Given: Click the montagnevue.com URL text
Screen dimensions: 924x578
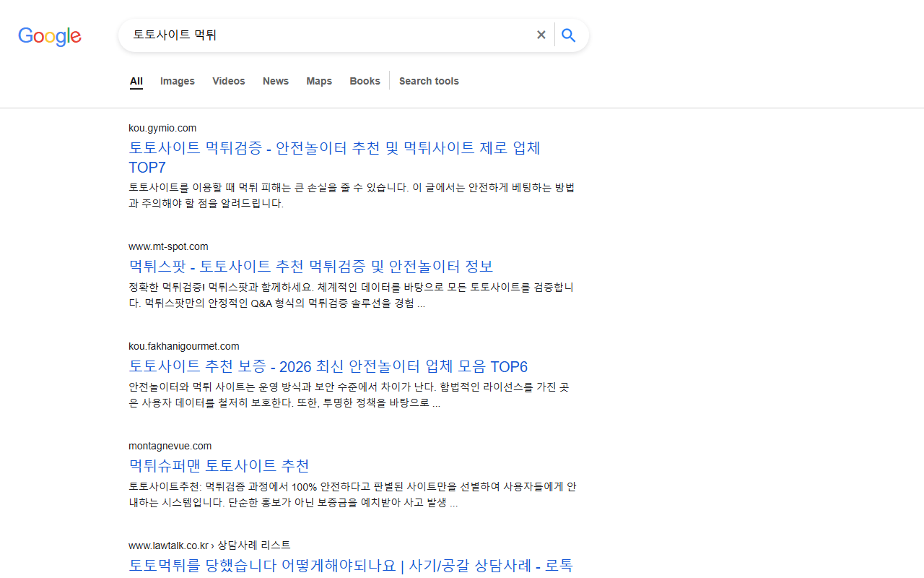Looking at the screenshot, I should (170, 446).
